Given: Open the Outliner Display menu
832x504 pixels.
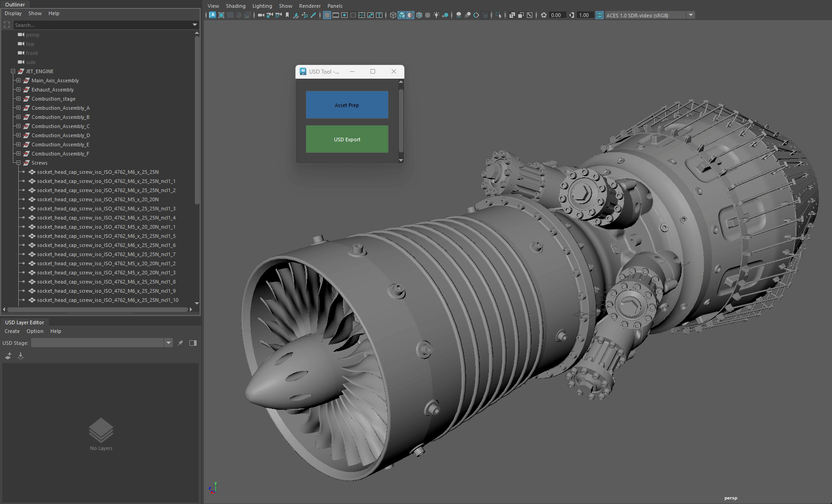Looking at the screenshot, I should point(13,13).
